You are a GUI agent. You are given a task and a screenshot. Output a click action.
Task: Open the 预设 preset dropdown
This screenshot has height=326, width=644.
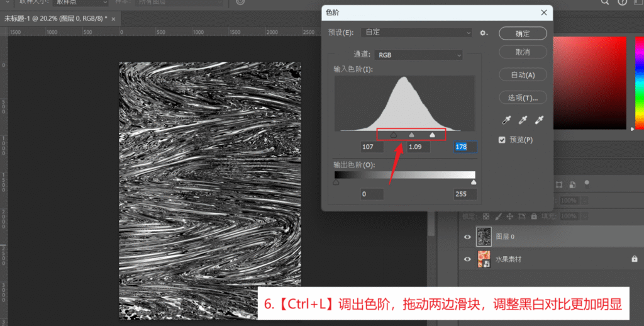click(x=417, y=33)
